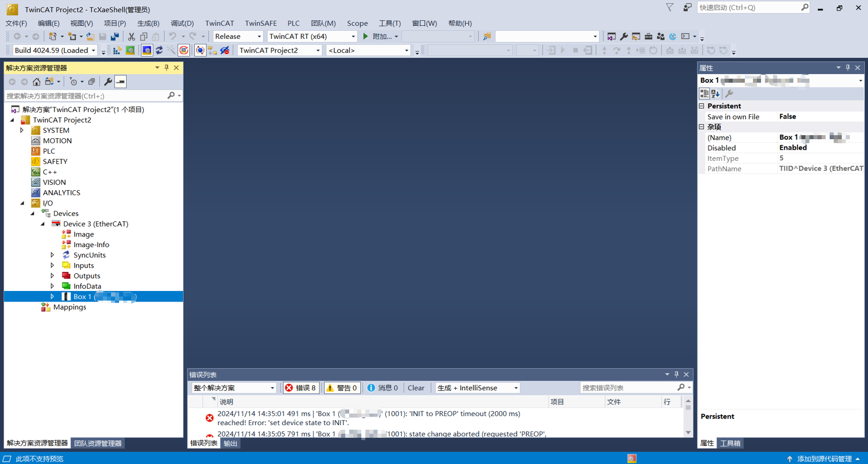Screen dimensions: 868x464
Task: Open the TwinCAT RT (x64) platform dropdown
Action: (312, 36)
